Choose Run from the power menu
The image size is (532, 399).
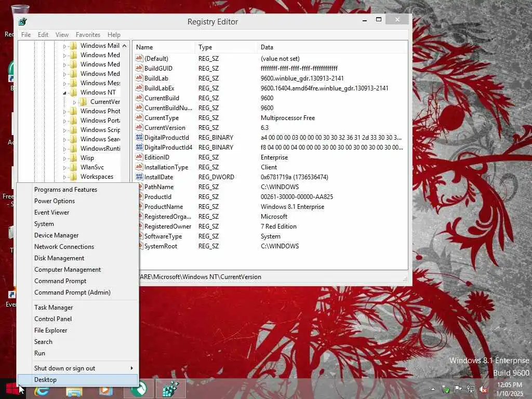pos(78,353)
